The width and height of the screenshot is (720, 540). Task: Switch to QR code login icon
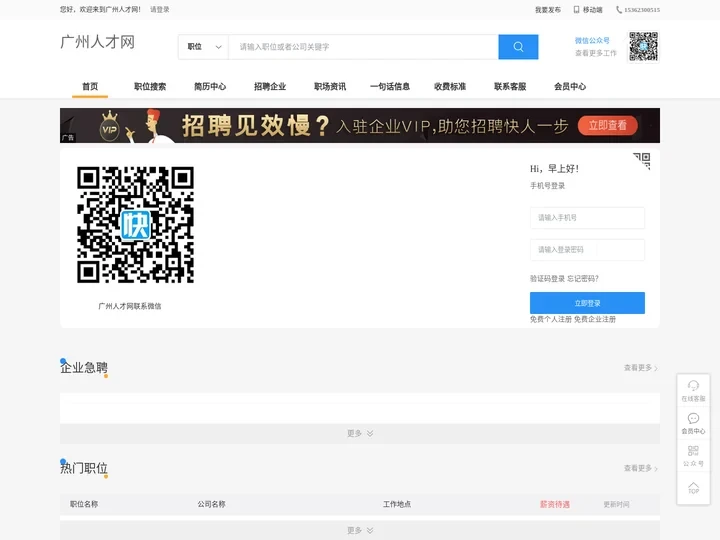642,161
